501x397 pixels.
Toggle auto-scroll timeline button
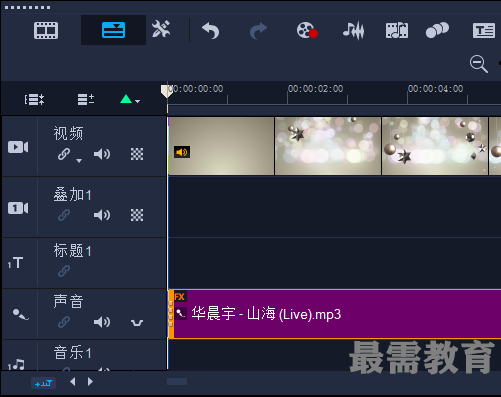tap(43, 383)
